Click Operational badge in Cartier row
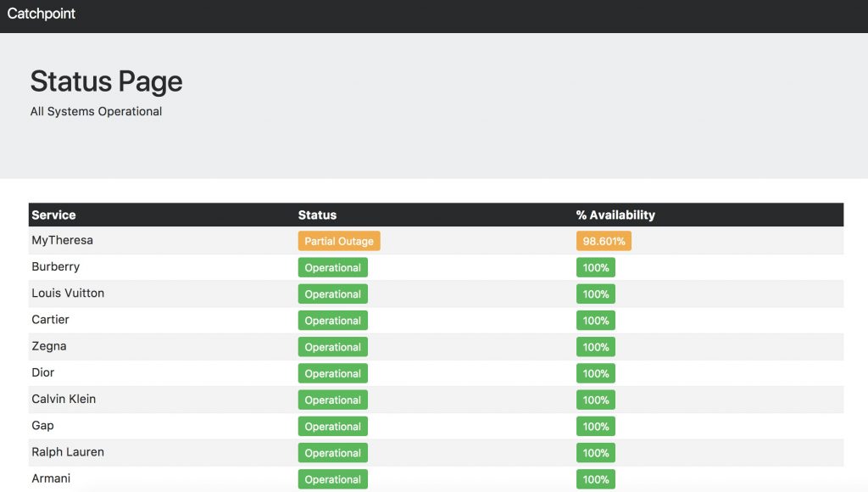868x492 pixels. (332, 321)
